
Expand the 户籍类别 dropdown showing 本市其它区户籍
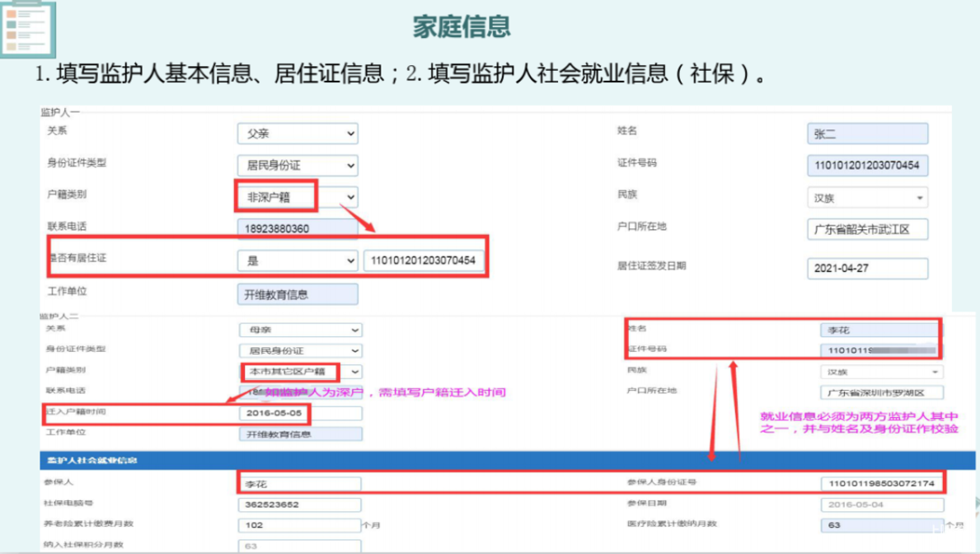click(x=300, y=372)
